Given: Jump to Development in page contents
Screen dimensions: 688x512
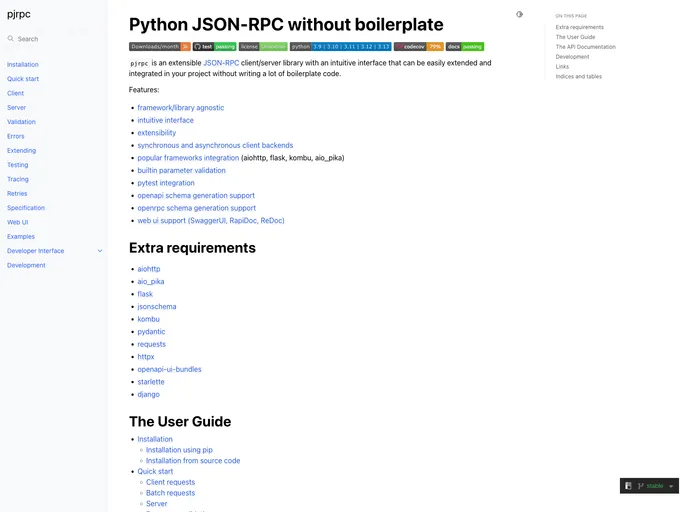Looking at the screenshot, I should (x=572, y=57).
